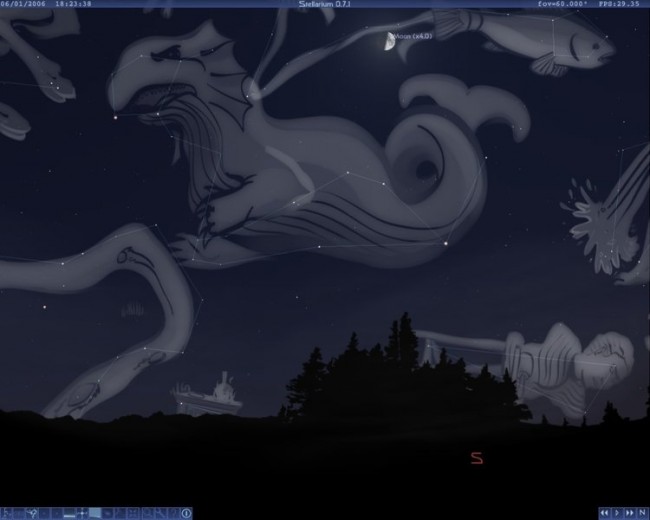Show the equatorial grid
650x520 pixels.
57,513
